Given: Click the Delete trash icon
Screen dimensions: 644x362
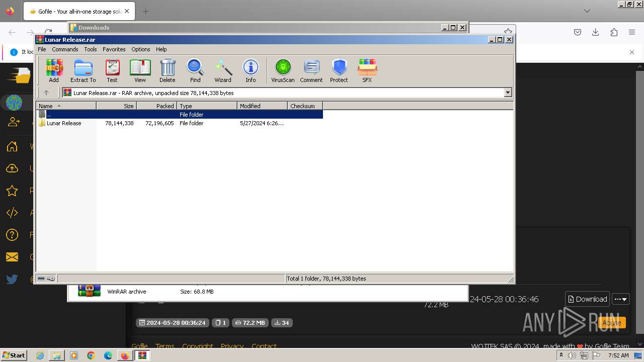Looking at the screenshot, I should 168,71.
